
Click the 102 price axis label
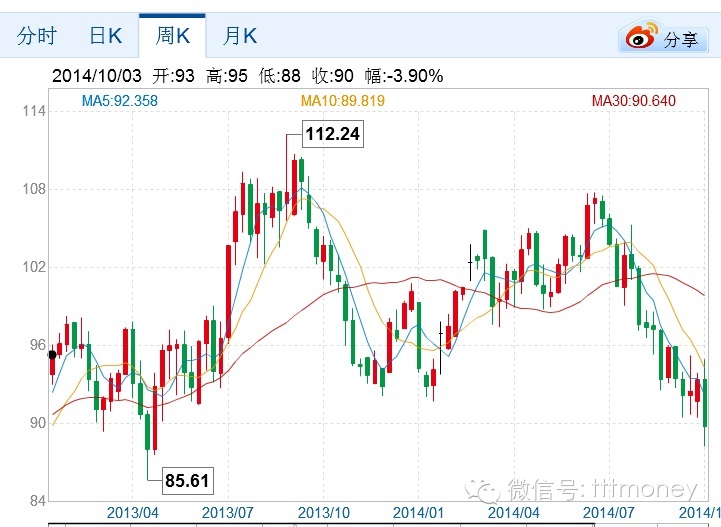tap(34, 267)
